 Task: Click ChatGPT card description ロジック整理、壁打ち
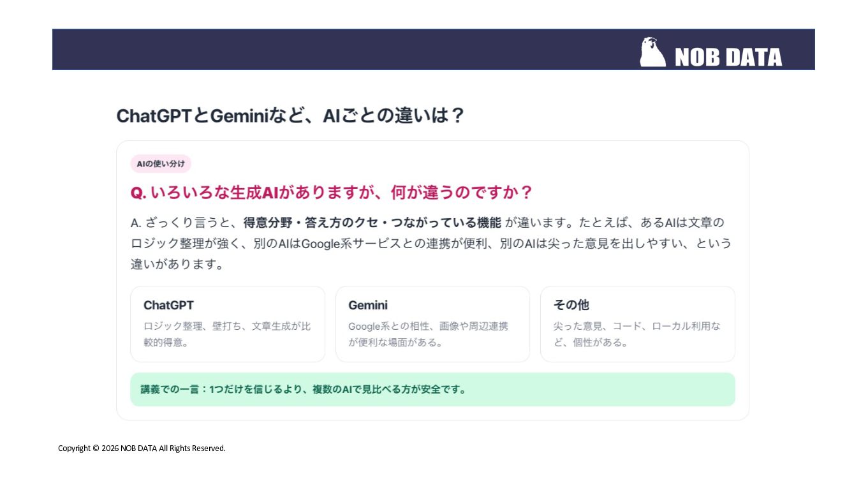(x=227, y=334)
